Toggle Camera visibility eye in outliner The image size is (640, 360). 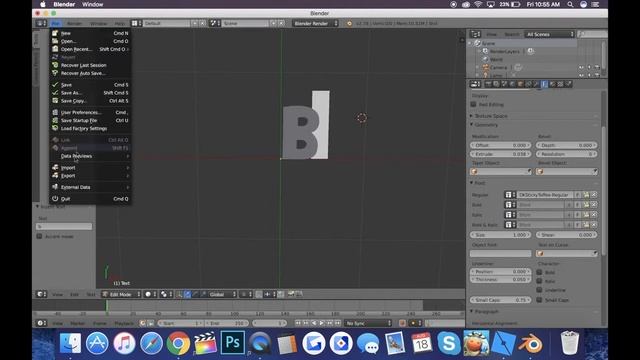tap(581, 67)
